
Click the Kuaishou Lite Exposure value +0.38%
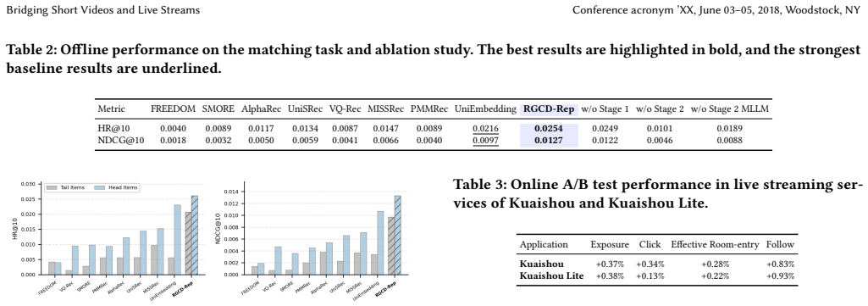610,275
